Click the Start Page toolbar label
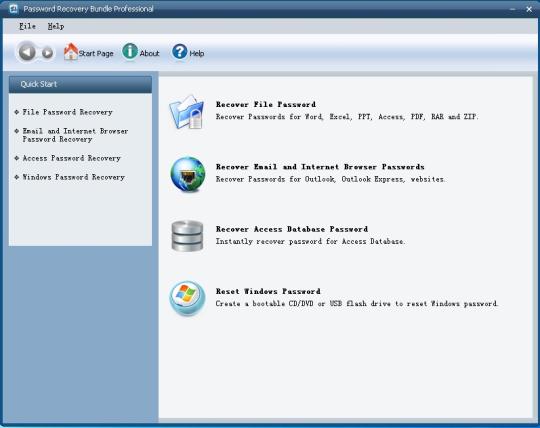This screenshot has width=540, height=428. click(96, 53)
